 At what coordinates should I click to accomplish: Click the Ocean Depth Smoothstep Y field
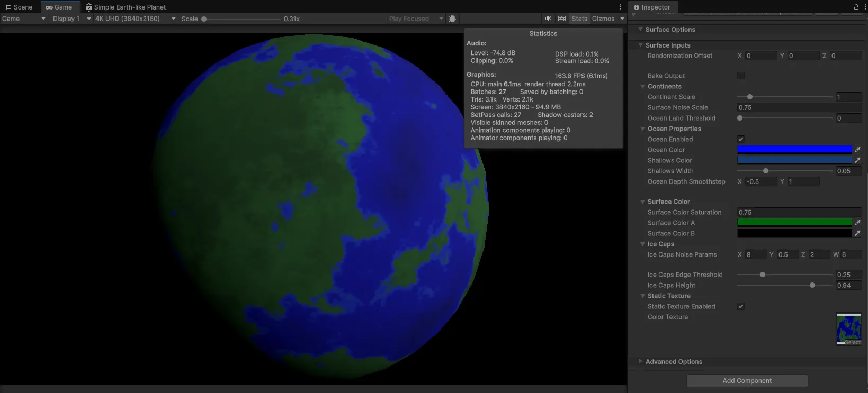[803, 181]
